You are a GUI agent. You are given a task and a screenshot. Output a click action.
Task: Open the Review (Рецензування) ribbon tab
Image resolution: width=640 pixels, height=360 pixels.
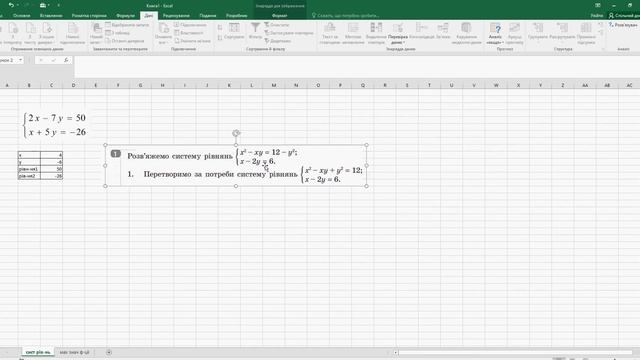[x=176, y=16]
